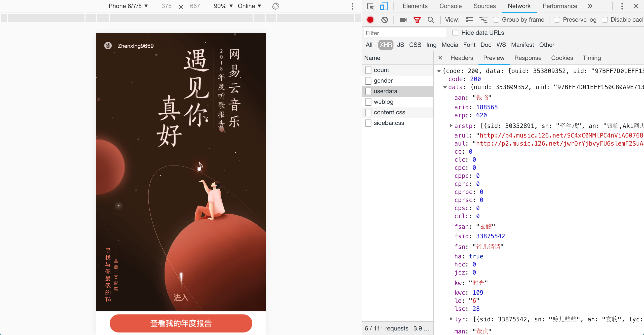
Task: Open the network search magnifier
Action: coord(431,20)
